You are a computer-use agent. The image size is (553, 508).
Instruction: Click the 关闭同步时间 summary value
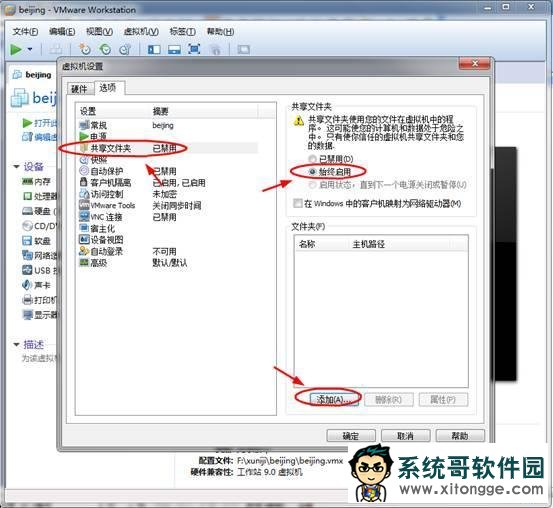point(177,205)
